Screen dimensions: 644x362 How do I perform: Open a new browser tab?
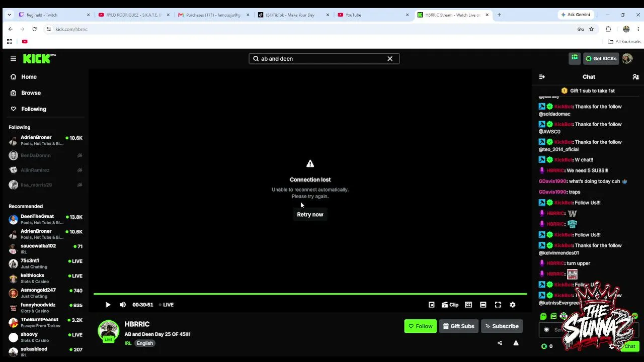[x=499, y=15]
